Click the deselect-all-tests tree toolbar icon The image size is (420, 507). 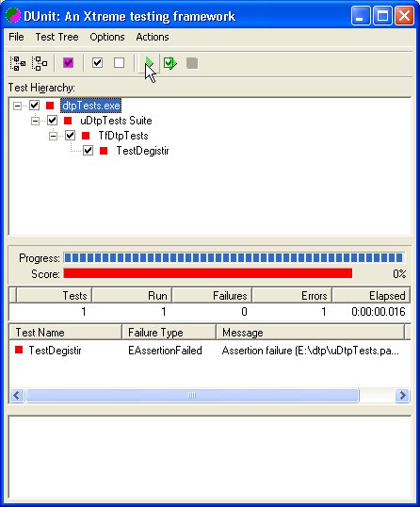(x=40, y=63)
